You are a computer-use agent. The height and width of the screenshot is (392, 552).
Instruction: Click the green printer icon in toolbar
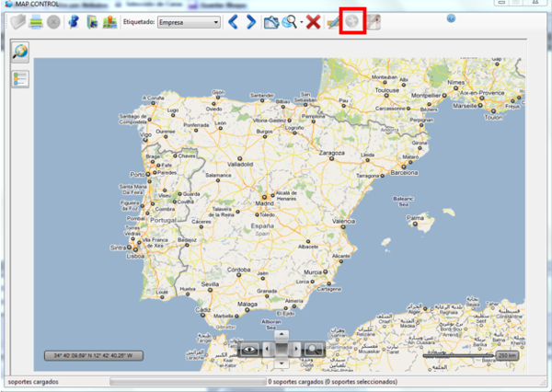35,21
